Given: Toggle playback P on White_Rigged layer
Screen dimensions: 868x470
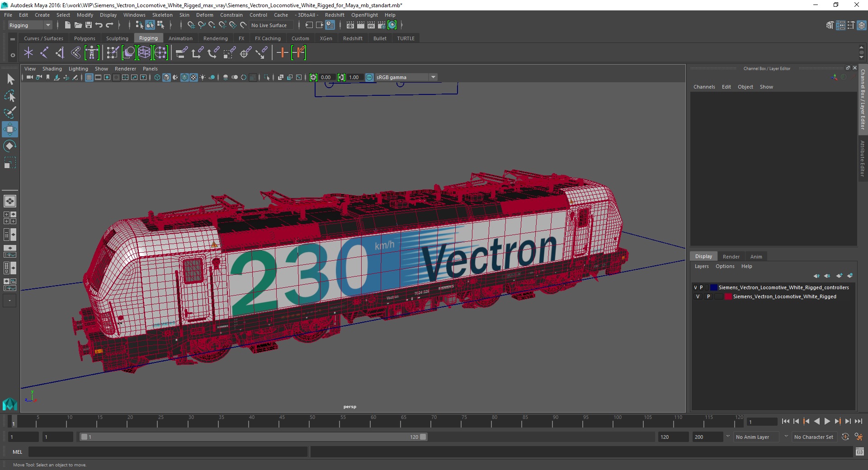Looking at the screenshot, I should pyautogui.click(x=708, y=296).
